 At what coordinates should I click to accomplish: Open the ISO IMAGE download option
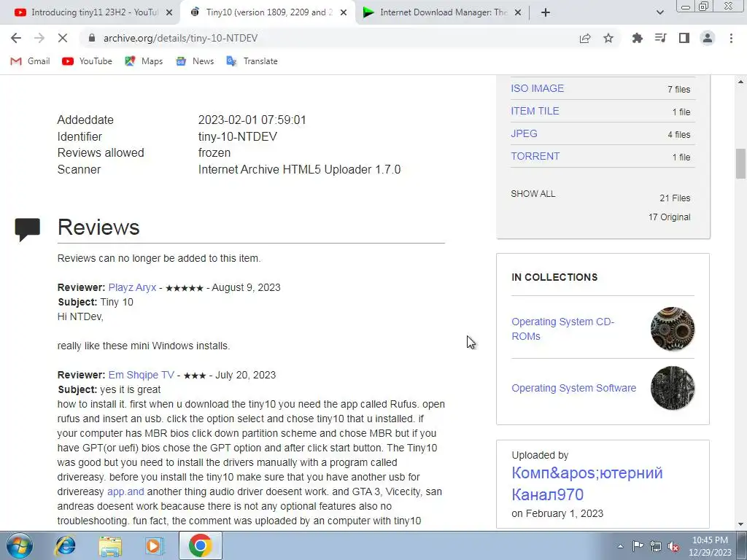pyautogui.click(x=537, y=88)
